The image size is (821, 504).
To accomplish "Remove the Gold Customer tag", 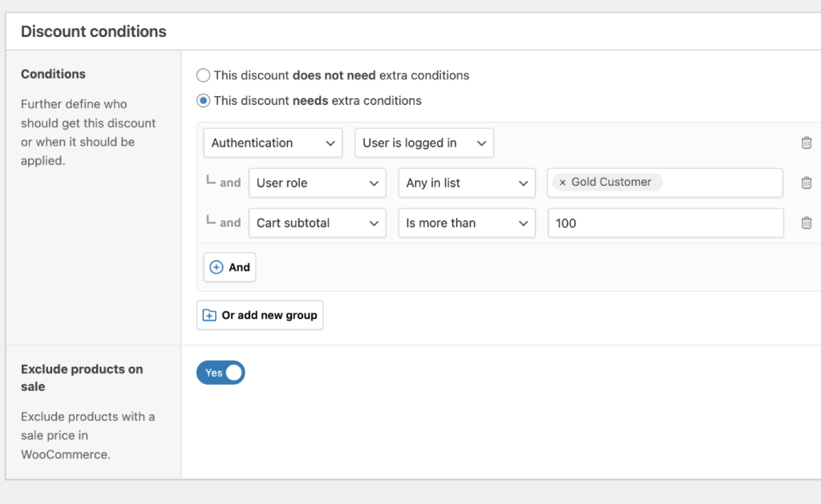I will pyautogui.click(x=562, y=182).
